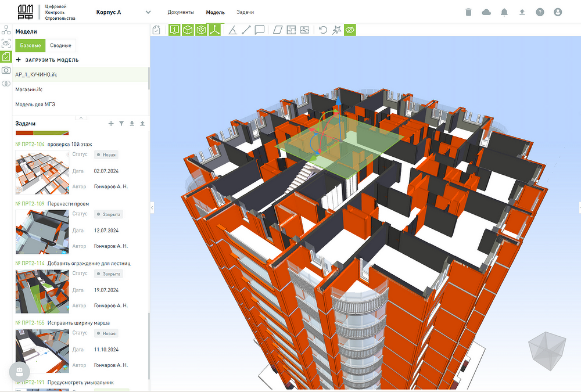Open the viewpoints eye-frame sidebar panel
The image size is (581, 392).
(6, 44)
